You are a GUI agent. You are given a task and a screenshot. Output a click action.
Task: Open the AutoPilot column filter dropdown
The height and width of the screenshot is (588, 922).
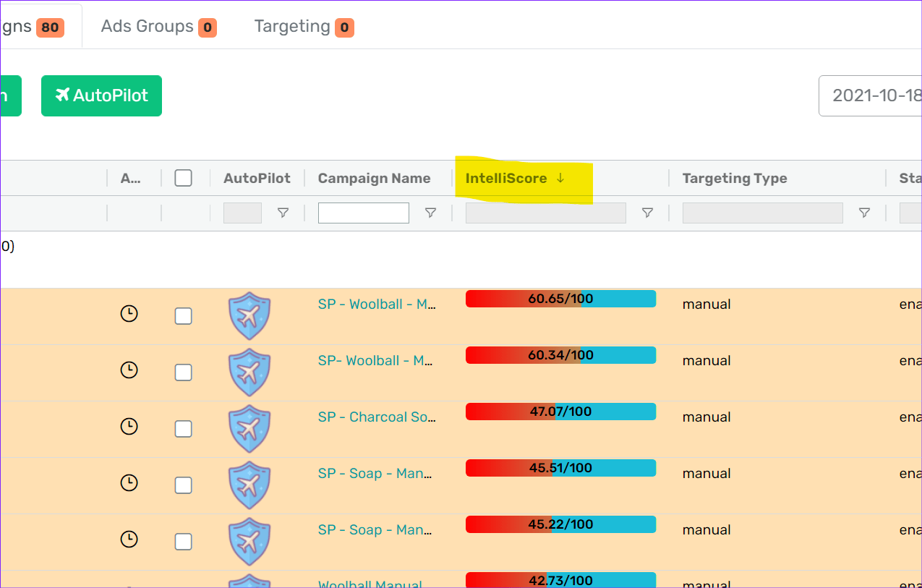(x=242, y=213)
